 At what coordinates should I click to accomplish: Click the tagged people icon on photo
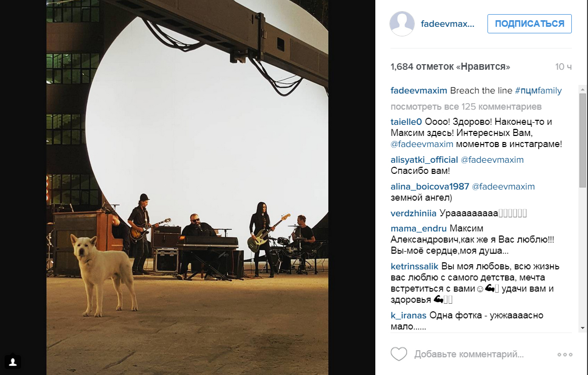13,362
